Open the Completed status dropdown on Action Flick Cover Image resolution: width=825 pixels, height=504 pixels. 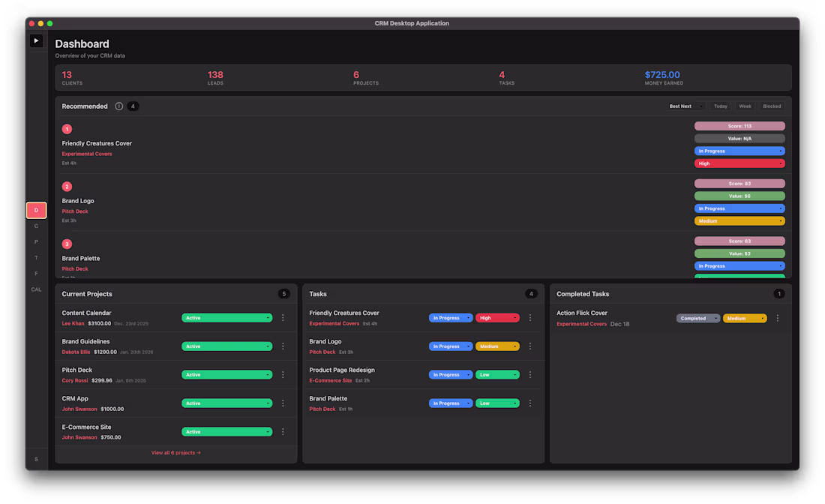click(x=697, y=317)
